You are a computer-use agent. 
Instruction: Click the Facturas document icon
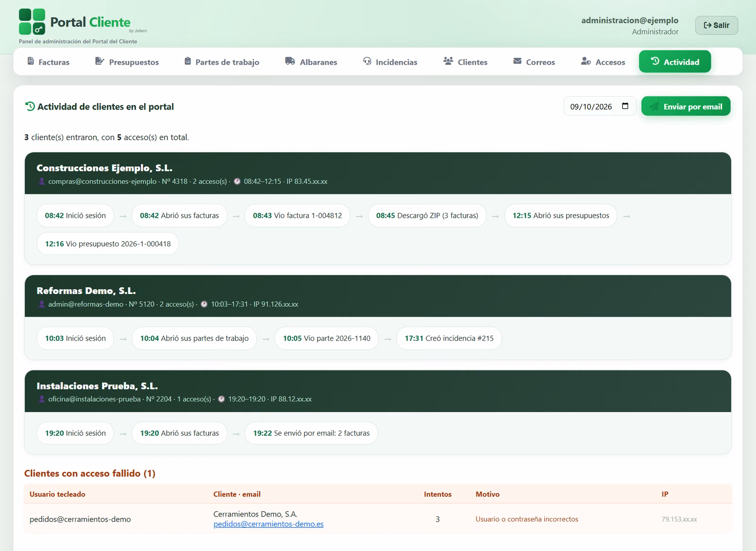click(x=31, y=61)
